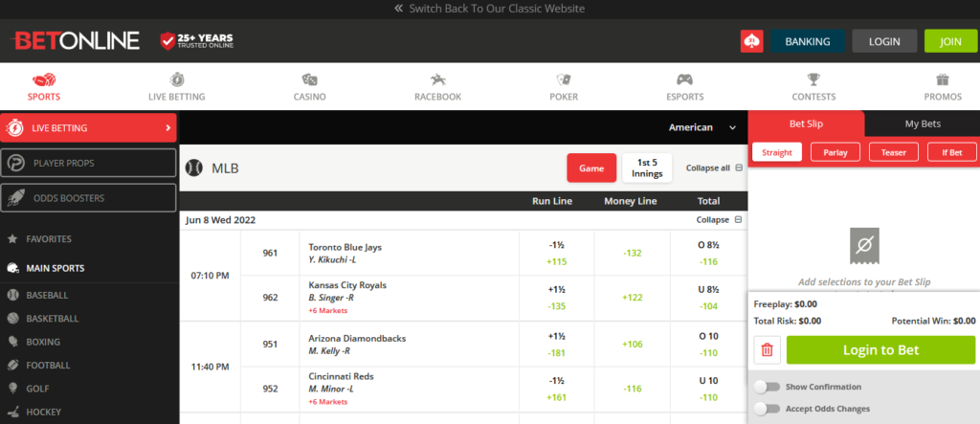
Task: Open the My Bets tab
Action: [x=923, y=123]
